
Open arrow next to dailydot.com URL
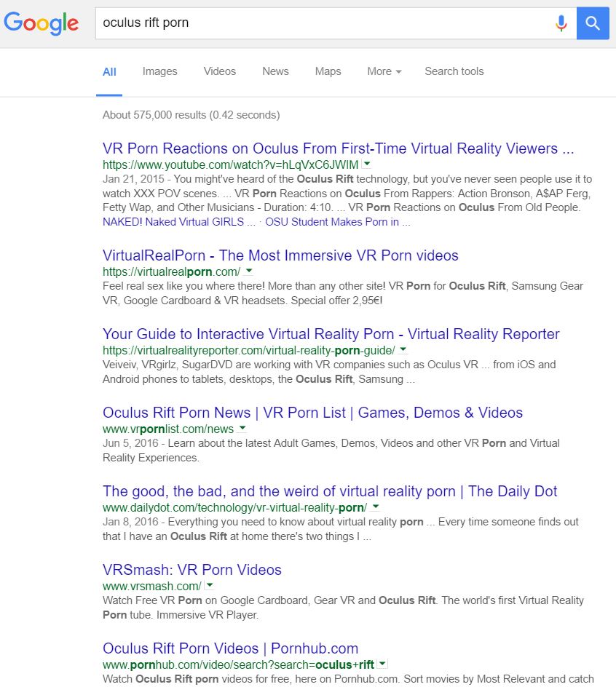point(375,507)
